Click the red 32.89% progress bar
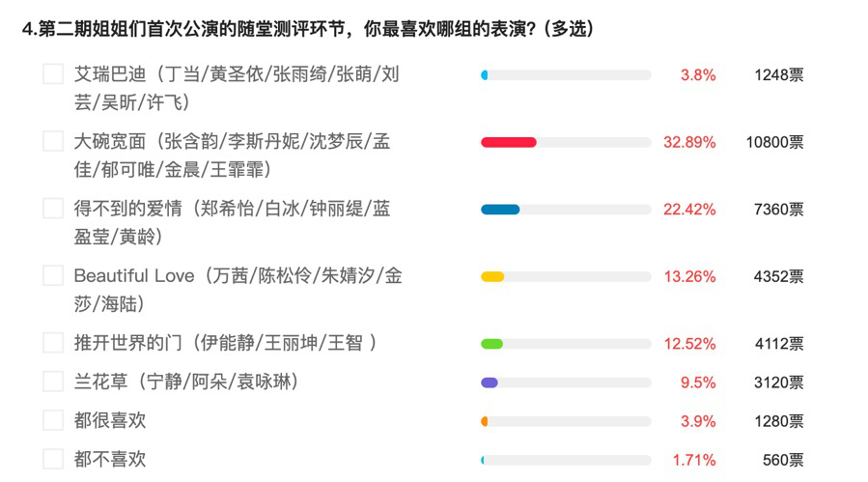This screenshot has width=868, height=482. pyautogui.click(x=567, y=142)
